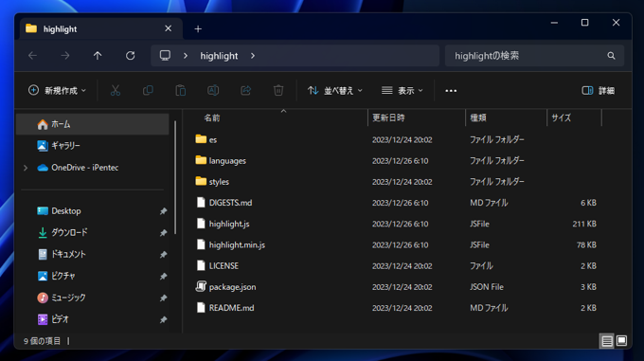The image size is (644, 361).
Task: Click the Rename icon in toolbar
Action: [213, 90]
